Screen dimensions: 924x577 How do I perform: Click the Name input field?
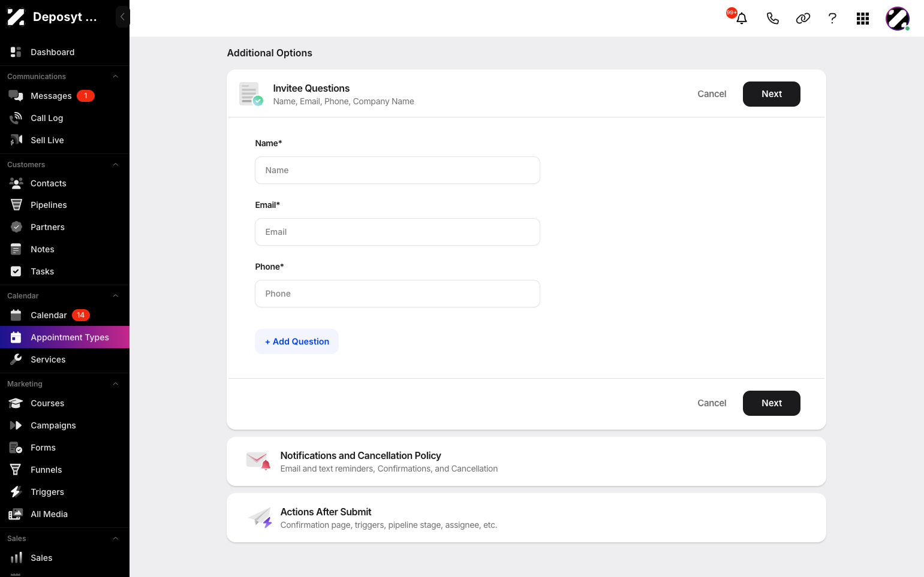point(398,170)
